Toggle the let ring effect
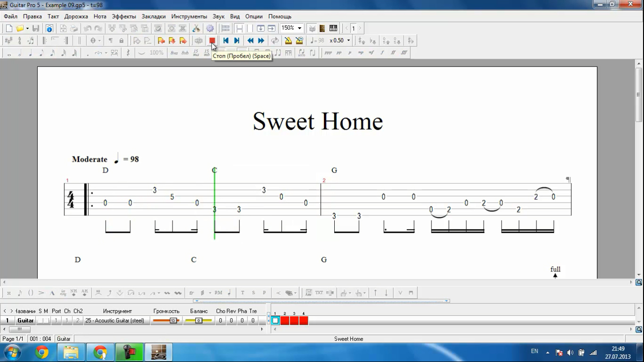This screenshot has width=644, height=362. tap(63, 293)
